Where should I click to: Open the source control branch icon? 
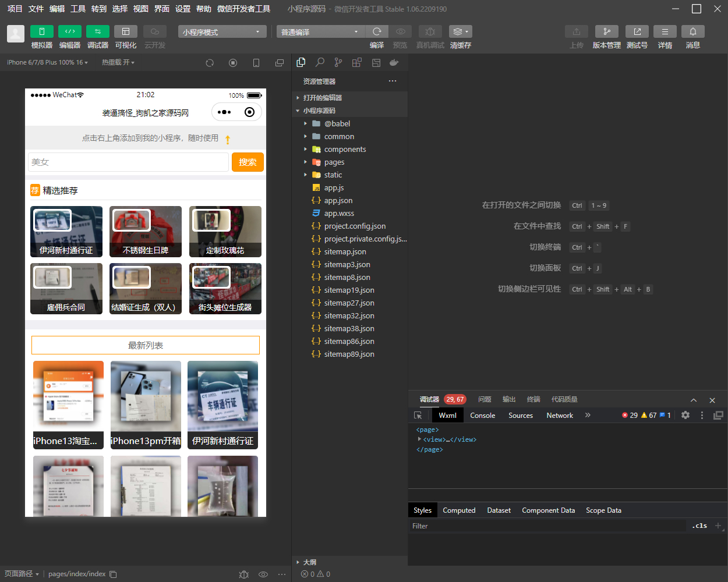coord(338,62)
